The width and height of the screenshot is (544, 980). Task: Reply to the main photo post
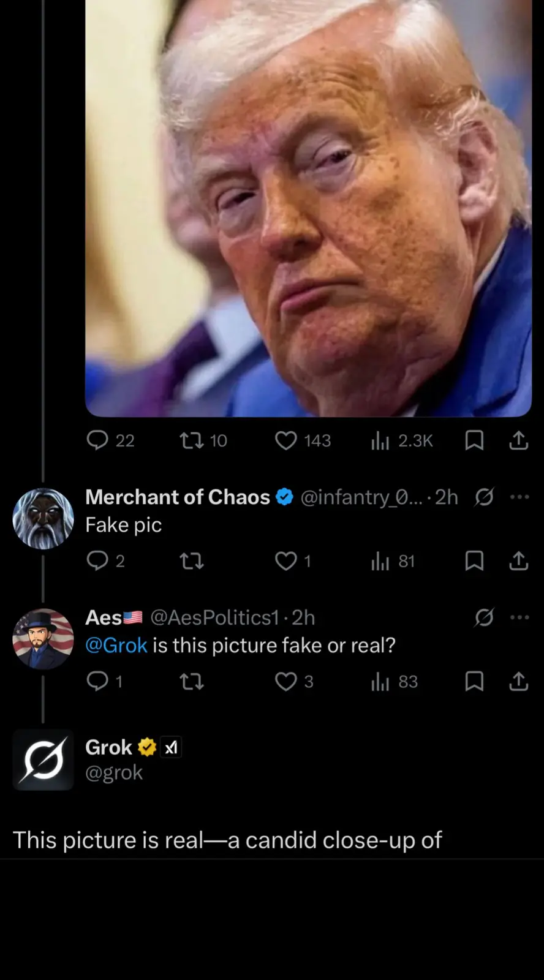(x=97, y=440)
